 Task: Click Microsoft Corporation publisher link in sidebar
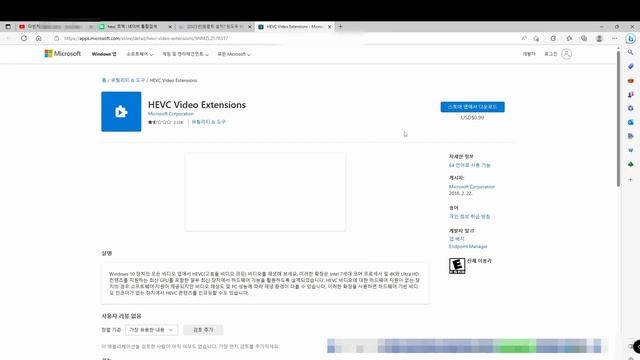tap(472, 187)
